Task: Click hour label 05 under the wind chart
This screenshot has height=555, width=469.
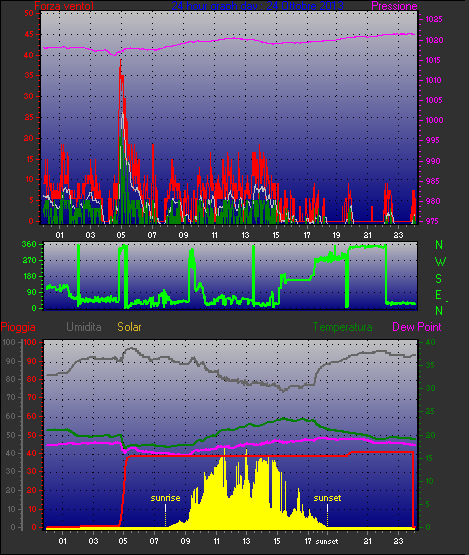Action: click(121, 235)
